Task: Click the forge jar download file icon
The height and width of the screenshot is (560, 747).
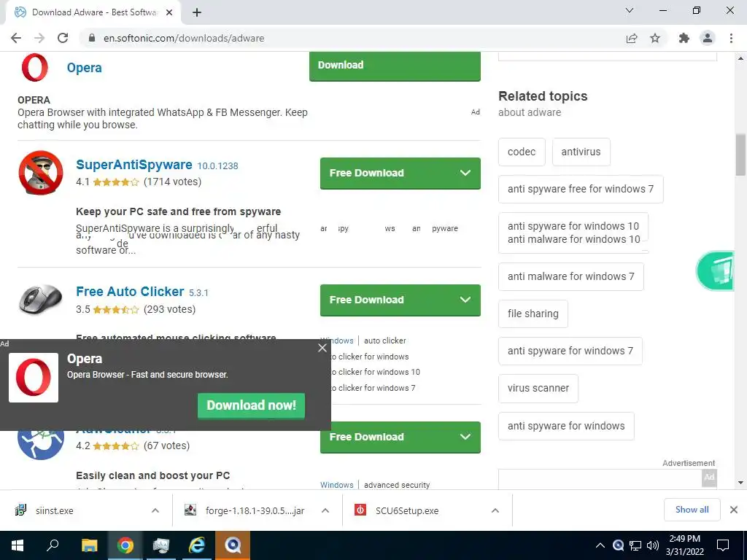Action: point(190,510)
